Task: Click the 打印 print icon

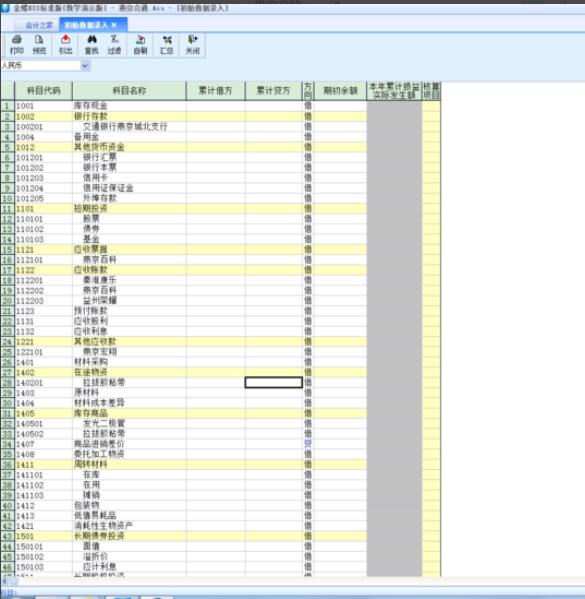Action: (x=16, y=44)
